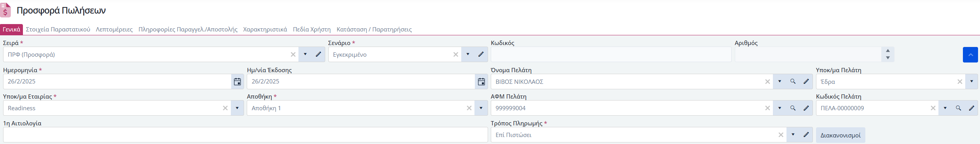This screenshot has height=144, width=980.
Task: Edit the customer via the Όνομα Πελάτη pencil icon
Action: click(806, 82)
